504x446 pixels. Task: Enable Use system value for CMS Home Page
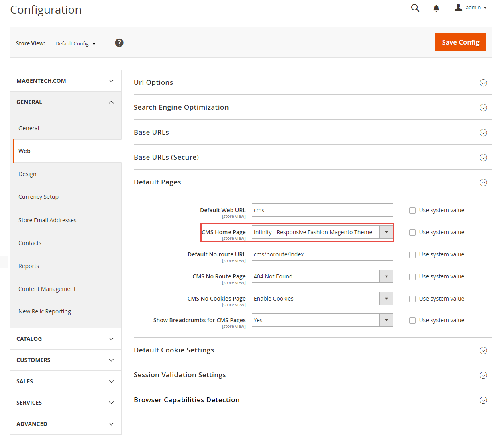(x=412, y=233)
